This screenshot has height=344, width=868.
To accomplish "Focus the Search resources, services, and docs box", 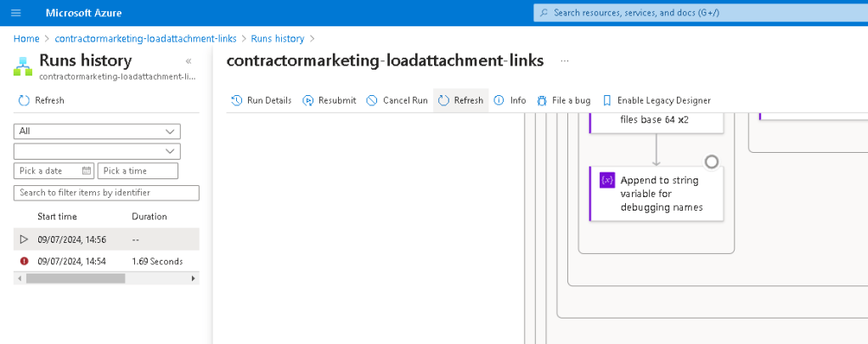I will [x=701, y=13].
